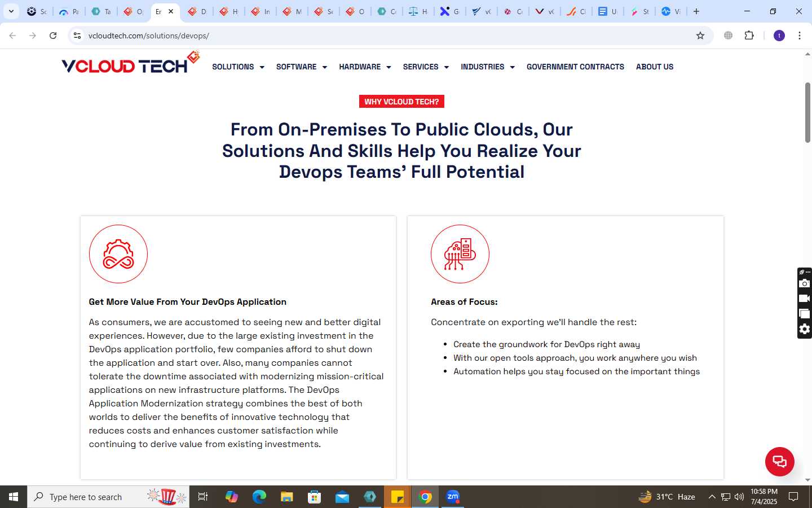Click 'With our open tools approach' bullet
812x508 pixels.
(x=575, y=358)
